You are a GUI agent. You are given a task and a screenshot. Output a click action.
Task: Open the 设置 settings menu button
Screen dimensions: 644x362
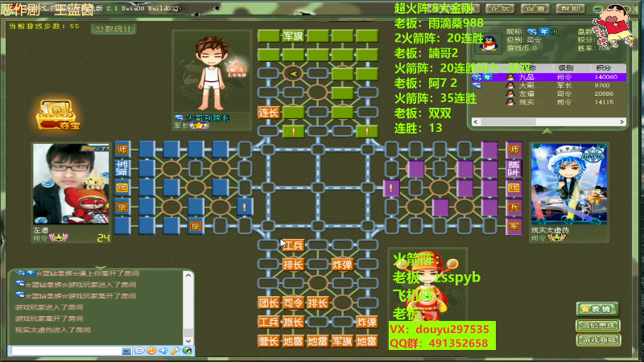coord(535,8)
